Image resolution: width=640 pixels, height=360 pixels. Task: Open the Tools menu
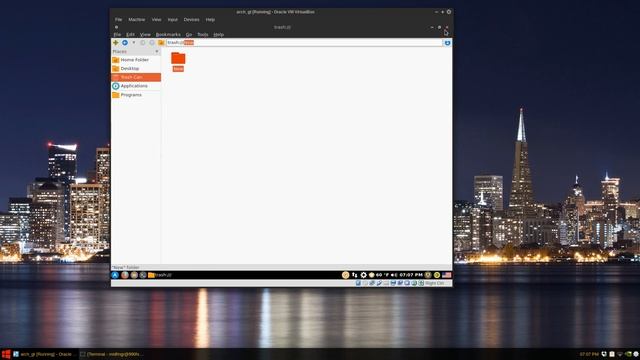tap(203, 35)
